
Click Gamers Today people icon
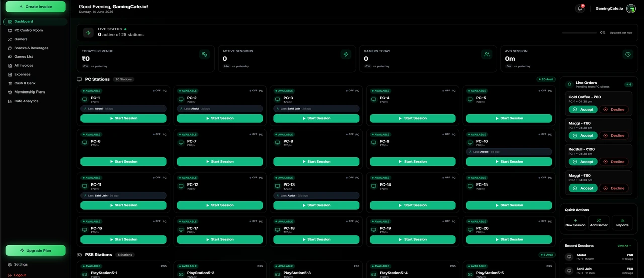point(487,54)
